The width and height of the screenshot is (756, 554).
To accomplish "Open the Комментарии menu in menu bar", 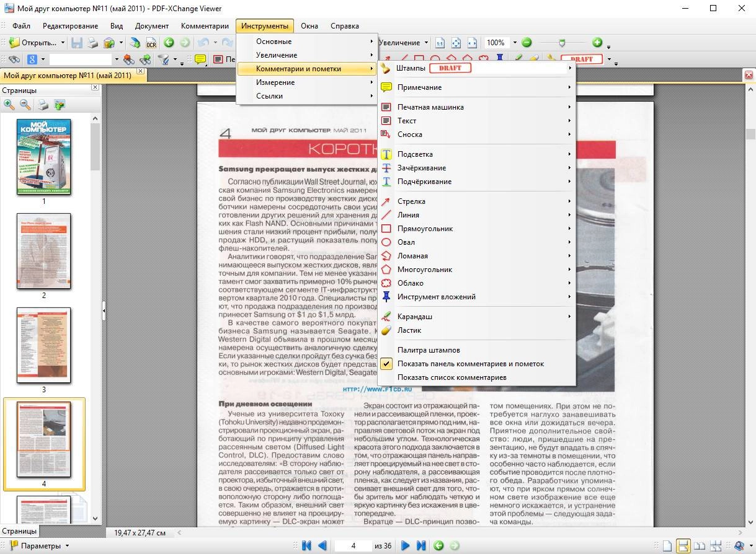I will tap(205, 26).
